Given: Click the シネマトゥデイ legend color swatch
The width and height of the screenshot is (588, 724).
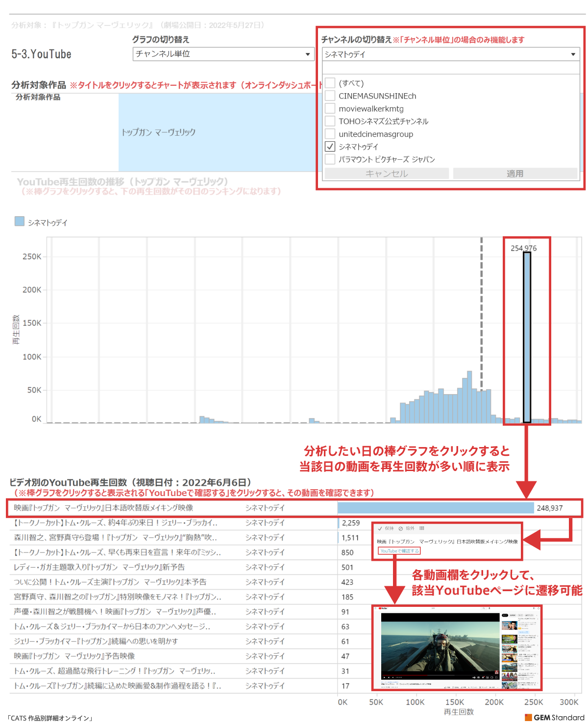Looking at the screenshot, I should pyautogui.click(x=20, y=221).
